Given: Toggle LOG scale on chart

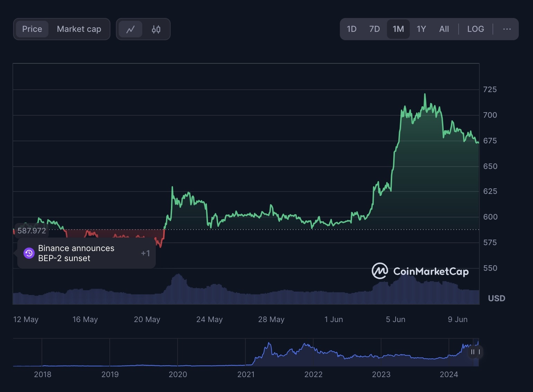Looking at the screenshot, I should (475, 29).
